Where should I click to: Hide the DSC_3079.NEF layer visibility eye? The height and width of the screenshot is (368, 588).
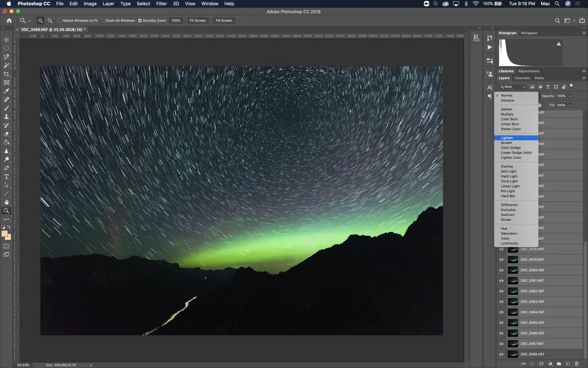[502, 259]
